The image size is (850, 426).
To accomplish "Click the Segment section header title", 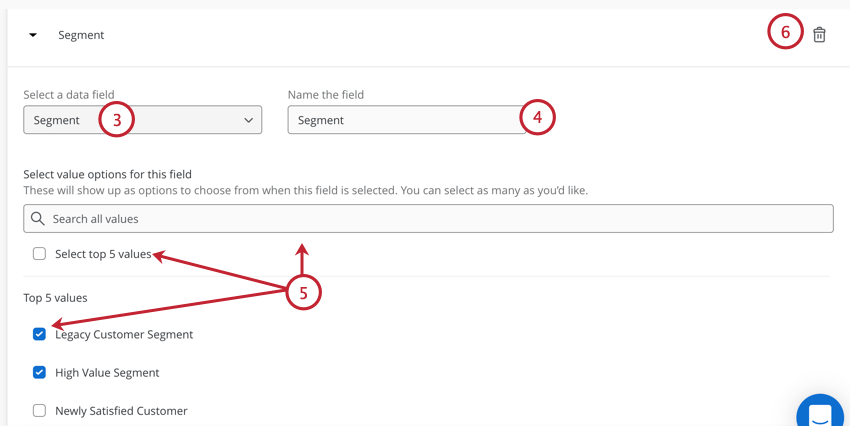I will 81,35.
